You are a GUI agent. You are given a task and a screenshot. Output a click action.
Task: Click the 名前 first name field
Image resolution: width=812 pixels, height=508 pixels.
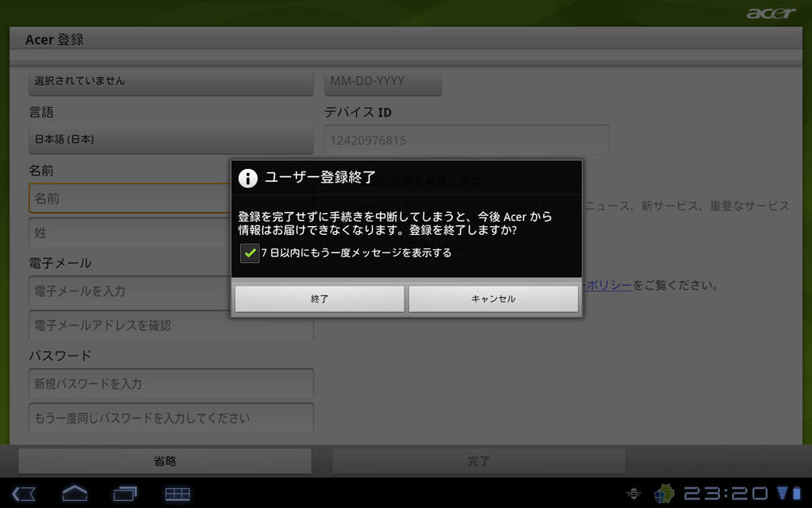coord(130,198)
